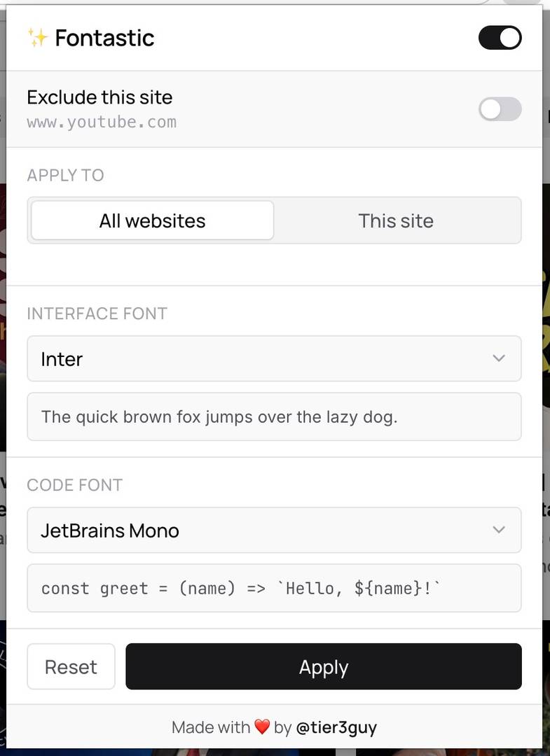
Task: Click the Fontastic title text
Action: pos(104,38)
